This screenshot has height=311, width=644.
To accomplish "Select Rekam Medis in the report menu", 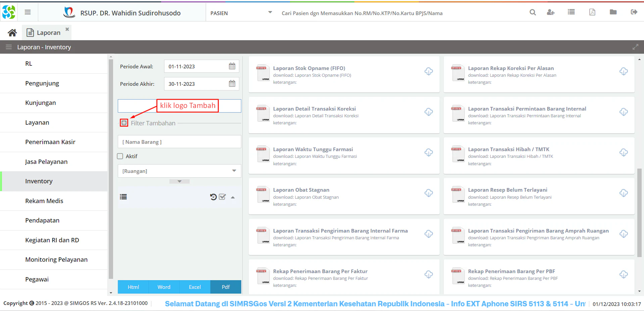I will pos(54,201).
